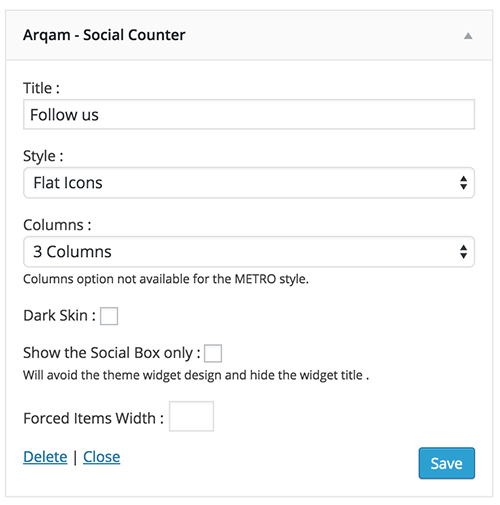Image resolution: width=500 pixels, height=505 pixels.
Task: Focus the Title field containing Follow us
Action: tap(249, 114)
